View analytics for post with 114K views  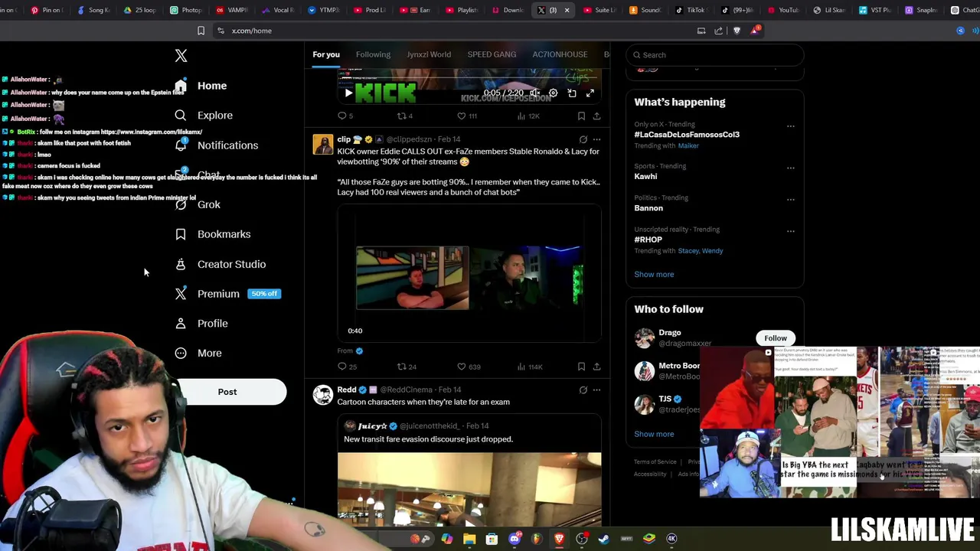(530, 367)
